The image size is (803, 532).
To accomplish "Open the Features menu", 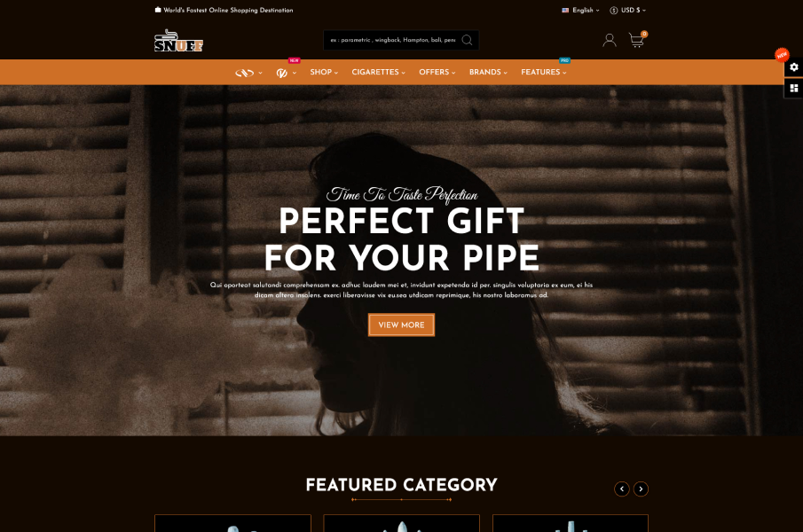I will pyautogui.click(x=543, y=72).
